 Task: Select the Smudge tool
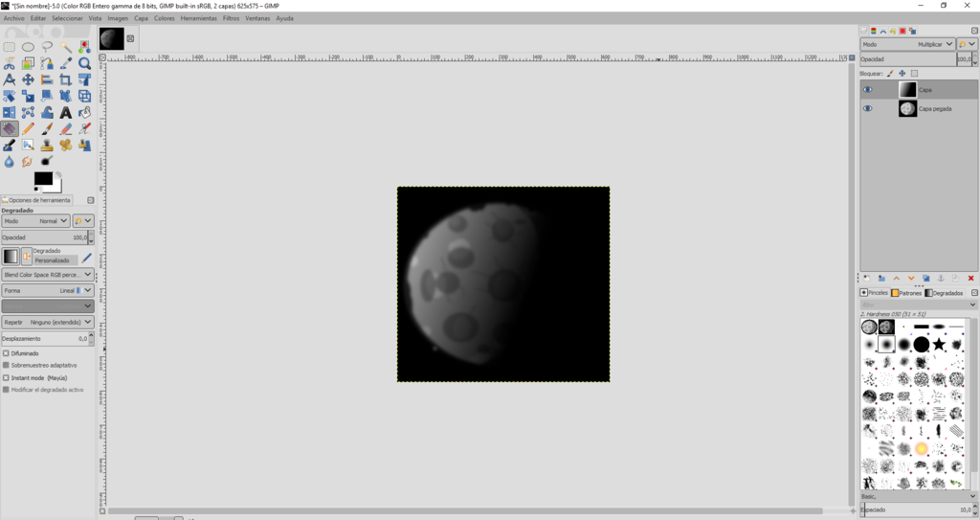27,162
